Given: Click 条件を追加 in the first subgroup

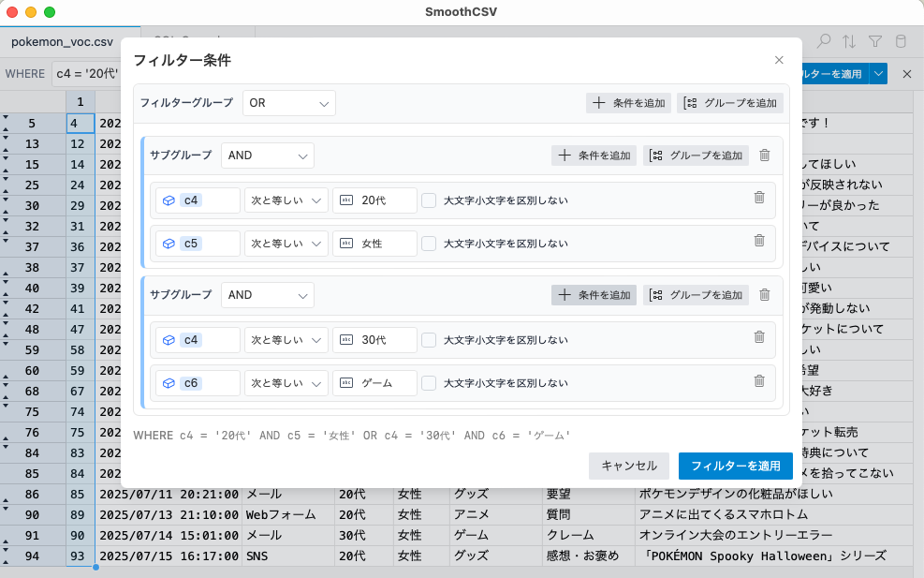Looking at the screenshot, I should (594, 156).
